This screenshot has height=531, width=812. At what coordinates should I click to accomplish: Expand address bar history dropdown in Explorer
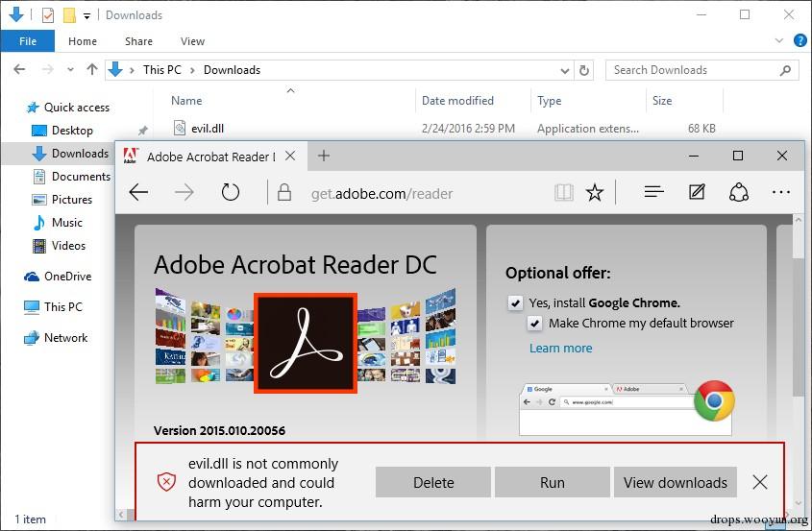[565, 70]
